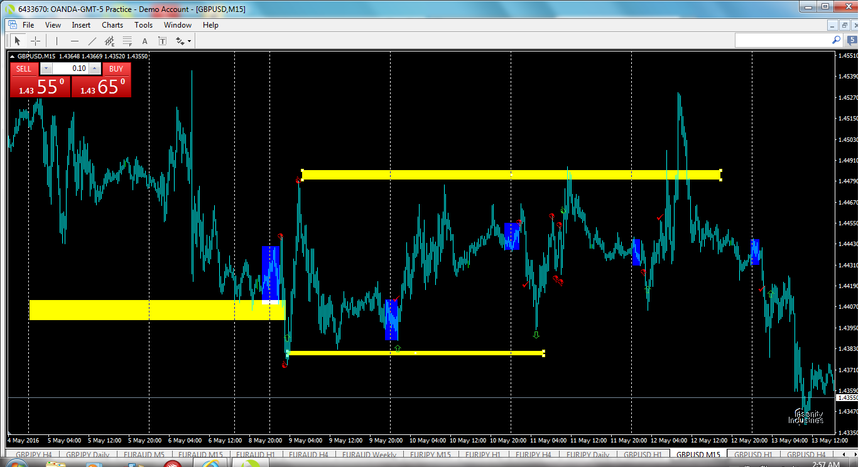Click the 1.43710 price scale label
The height and width of the screenshot is (467, 868).
(849, 370)
